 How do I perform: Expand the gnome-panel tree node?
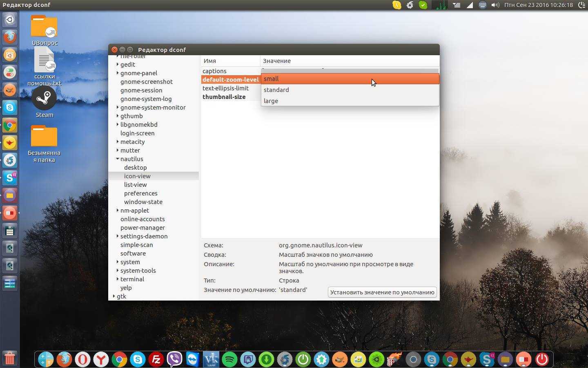118,73
